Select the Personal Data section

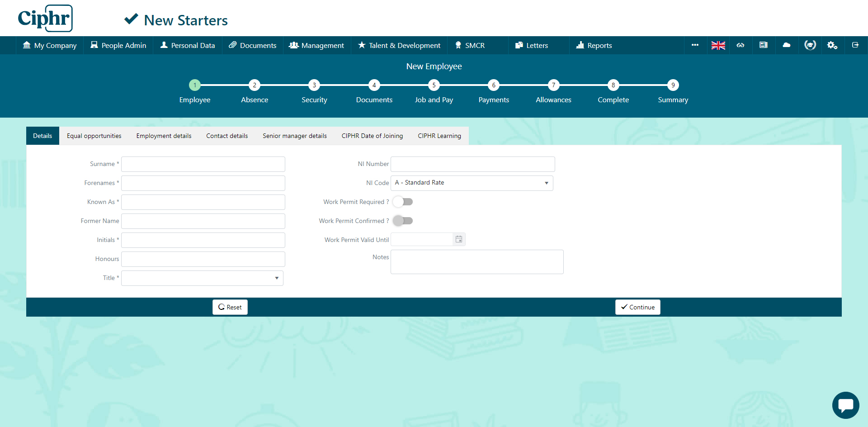tap(188, 45)
